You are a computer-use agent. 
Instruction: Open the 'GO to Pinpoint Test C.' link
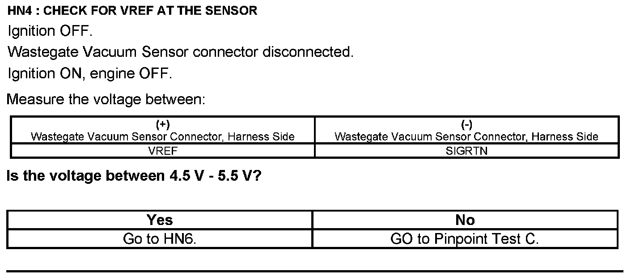click(465, 239)
